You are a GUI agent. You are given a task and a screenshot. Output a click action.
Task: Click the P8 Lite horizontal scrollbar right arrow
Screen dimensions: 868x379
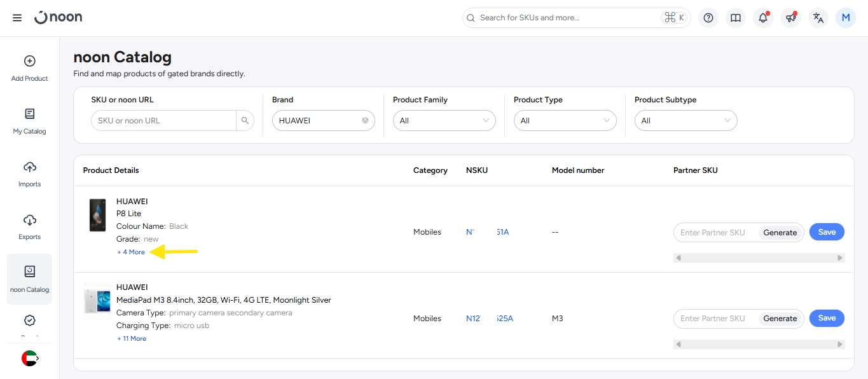point(840,258)
